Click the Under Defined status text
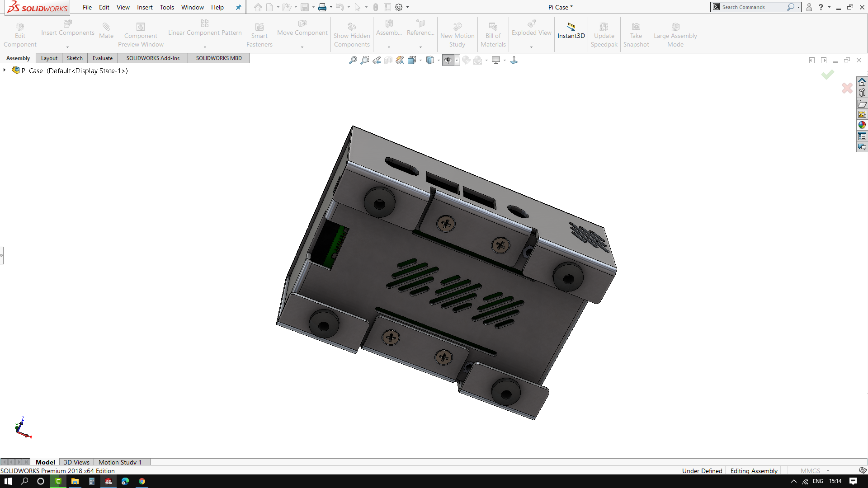Screen dimensions: 868x488 point(702,471)
